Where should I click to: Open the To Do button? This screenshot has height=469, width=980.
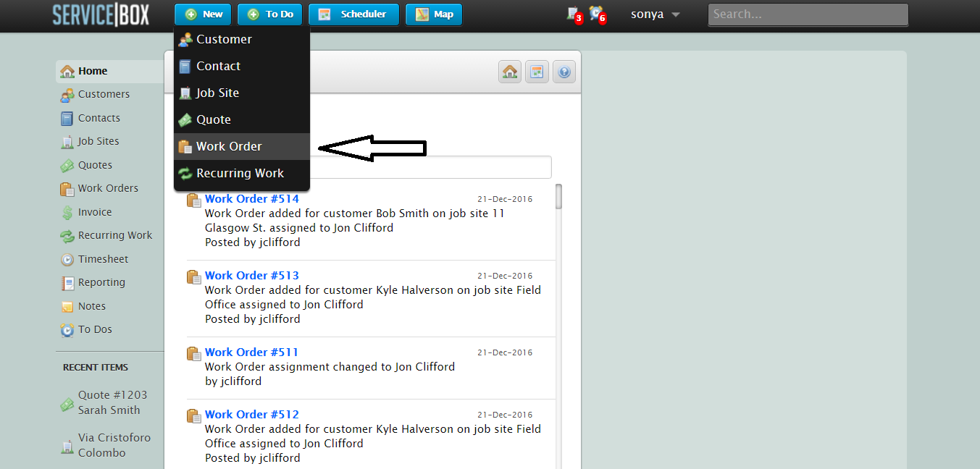pyautogui.click(x=270, y=14)
